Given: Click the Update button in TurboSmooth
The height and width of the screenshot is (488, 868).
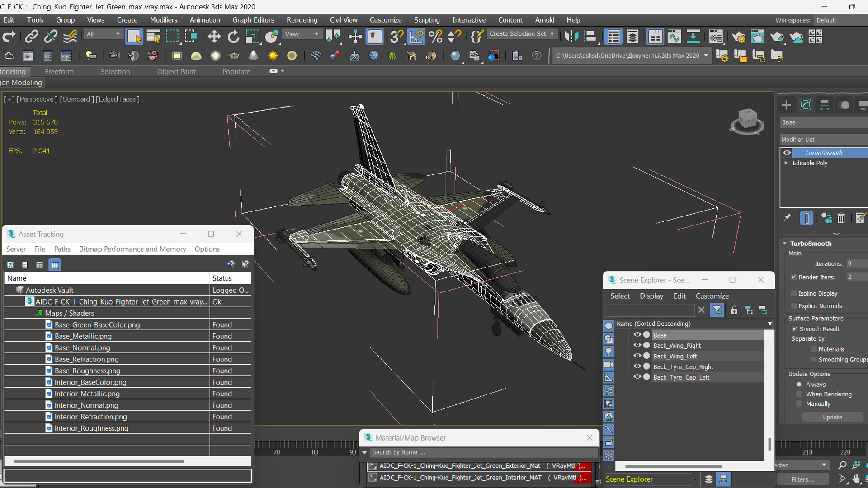Looking at the screenshot, I should (x=832, y=417).
